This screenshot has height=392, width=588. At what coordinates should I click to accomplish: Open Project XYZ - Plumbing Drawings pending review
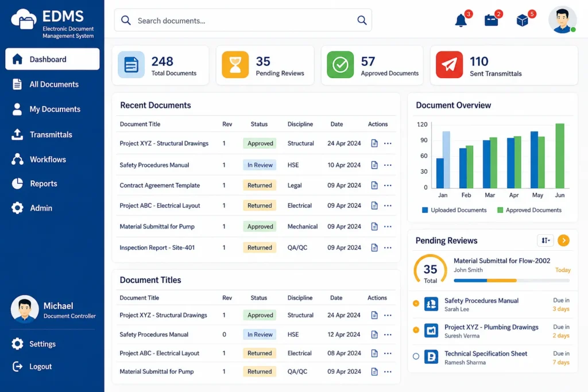(x=492, y=331)
